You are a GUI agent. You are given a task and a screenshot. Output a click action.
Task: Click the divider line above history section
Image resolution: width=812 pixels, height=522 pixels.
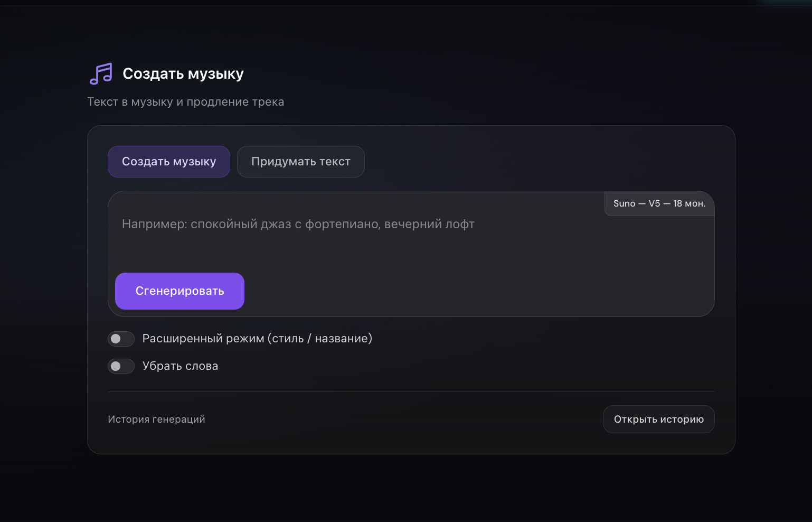click(x=411, y=392)
